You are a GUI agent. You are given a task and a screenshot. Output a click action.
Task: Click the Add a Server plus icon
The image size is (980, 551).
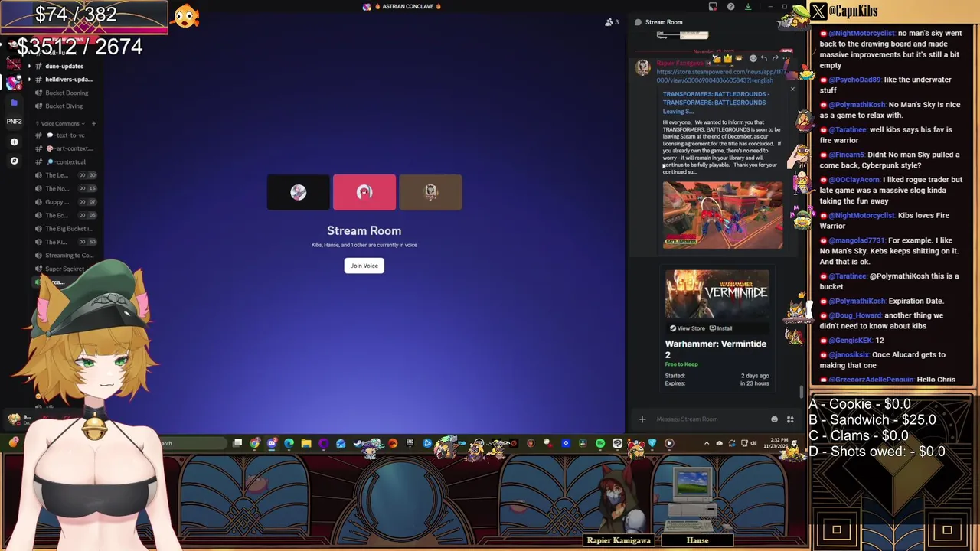[14, 142]
